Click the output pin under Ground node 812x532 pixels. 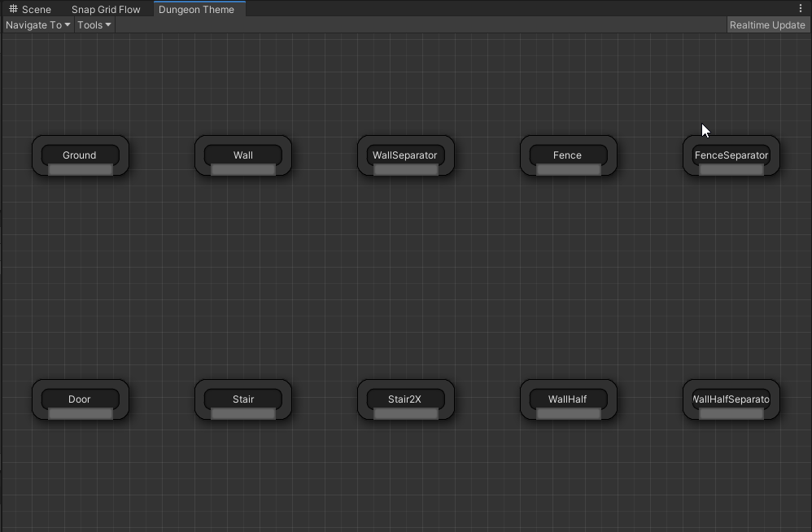81,170
